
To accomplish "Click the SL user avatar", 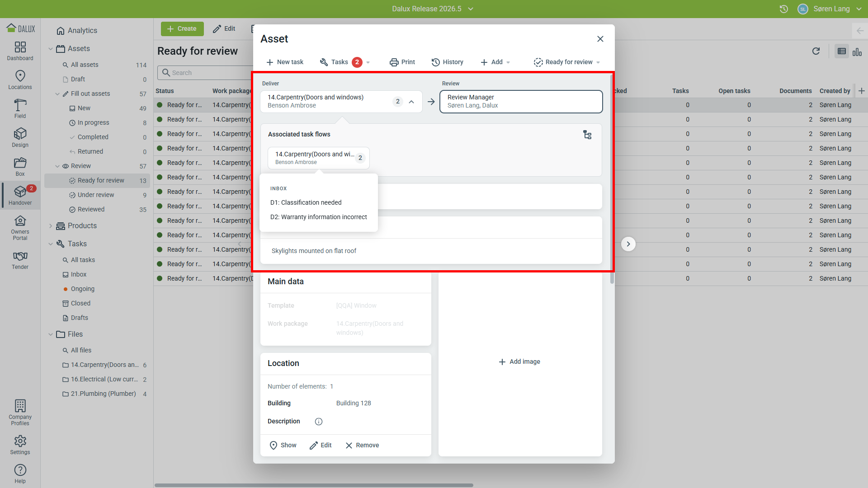I will 803,9.
